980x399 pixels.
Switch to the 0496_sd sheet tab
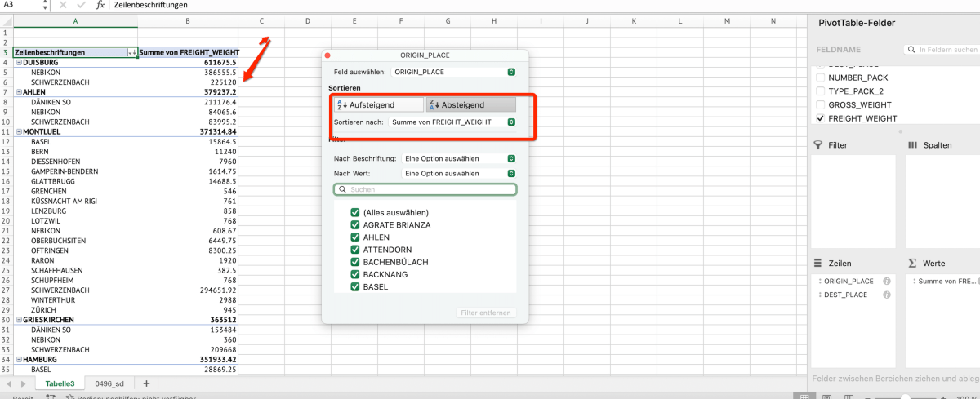pos(109,383)
